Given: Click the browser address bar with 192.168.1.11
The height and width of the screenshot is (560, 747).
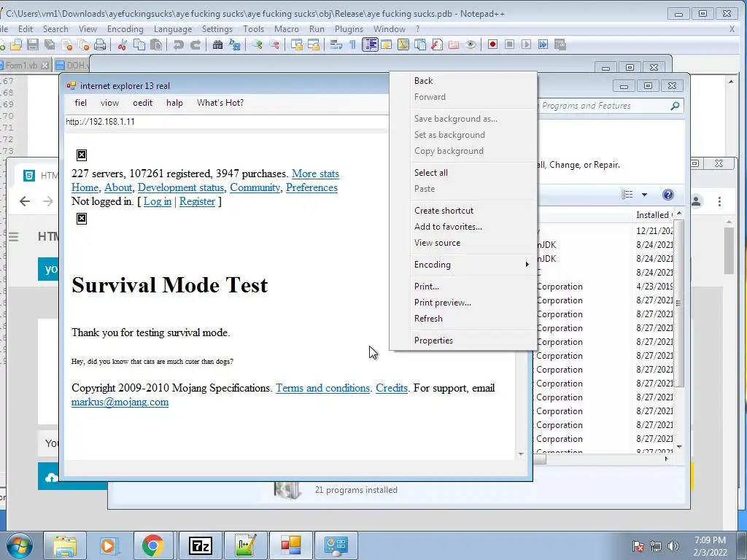Looking at the screenshot, I should point(227,122).
